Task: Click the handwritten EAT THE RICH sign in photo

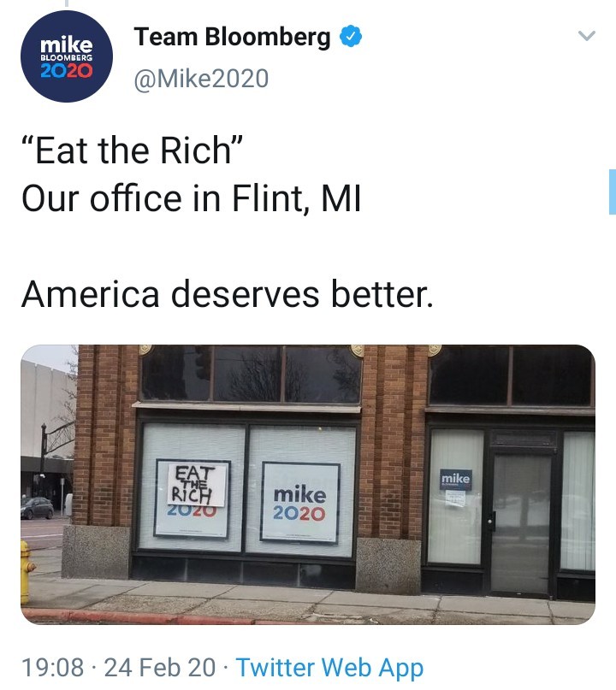Action: (x=197, y=486)
